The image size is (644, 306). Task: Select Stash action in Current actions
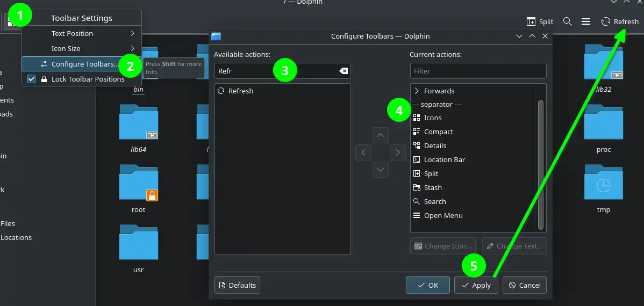[x=473, y=188]
